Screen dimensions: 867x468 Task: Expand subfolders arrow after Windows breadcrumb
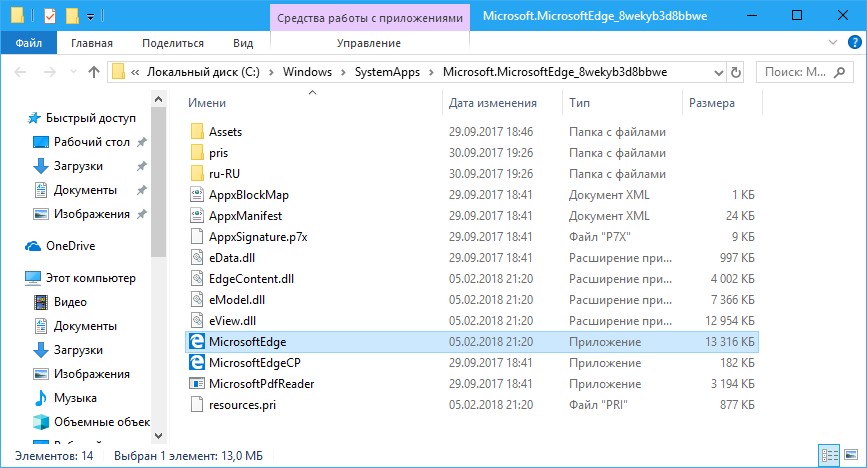[343, 72]
